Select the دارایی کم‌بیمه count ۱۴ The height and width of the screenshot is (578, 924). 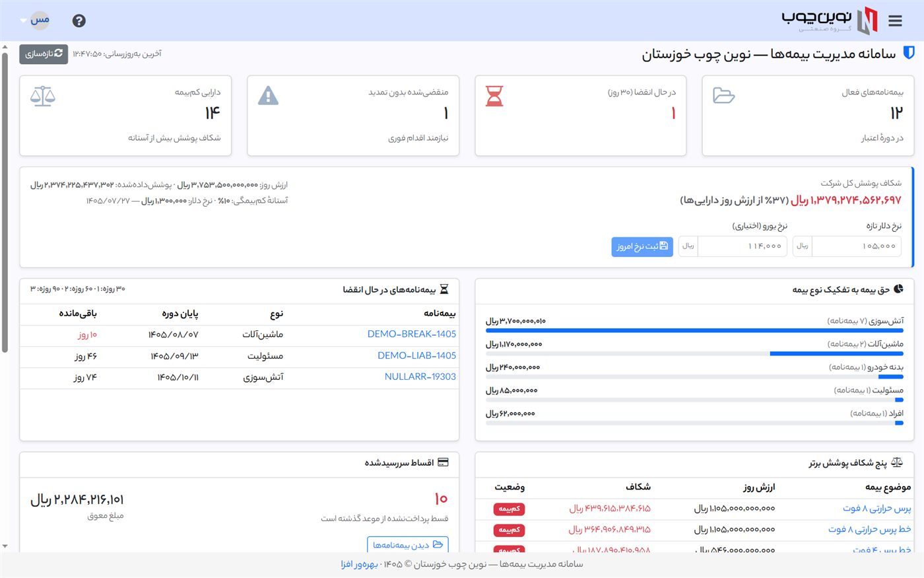(213, 113)
